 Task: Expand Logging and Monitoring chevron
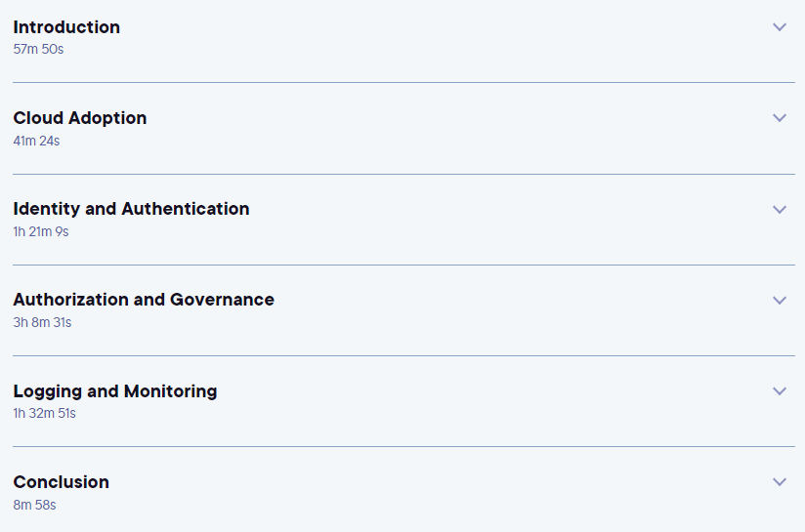coord(780,390)
